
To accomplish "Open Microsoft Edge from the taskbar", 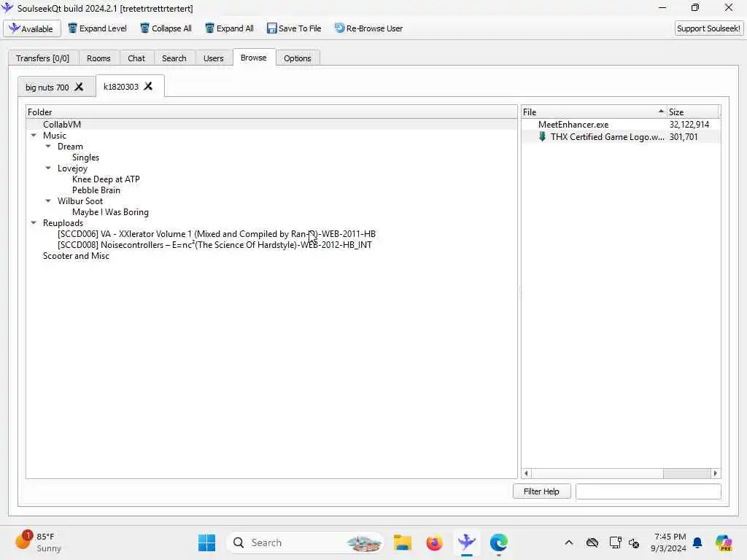I will [x=499, y=542].
